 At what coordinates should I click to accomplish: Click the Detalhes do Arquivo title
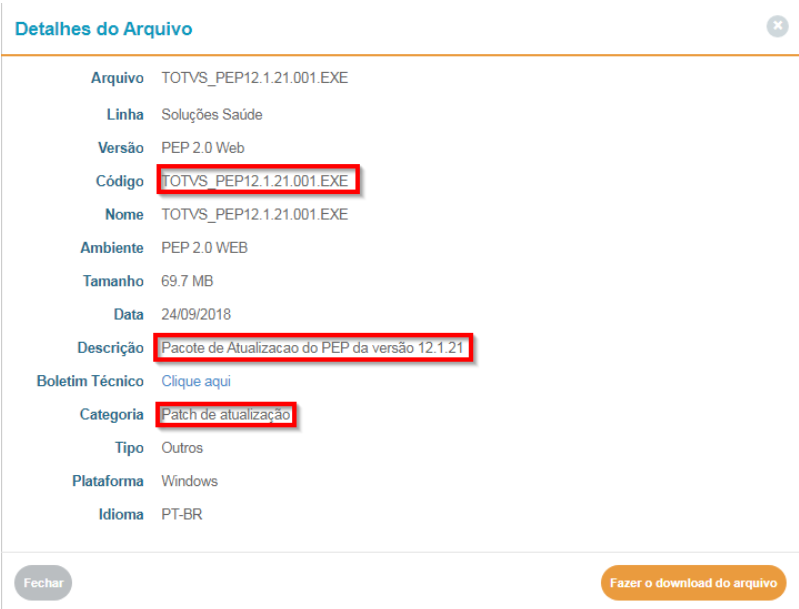[x=103, y=29]
